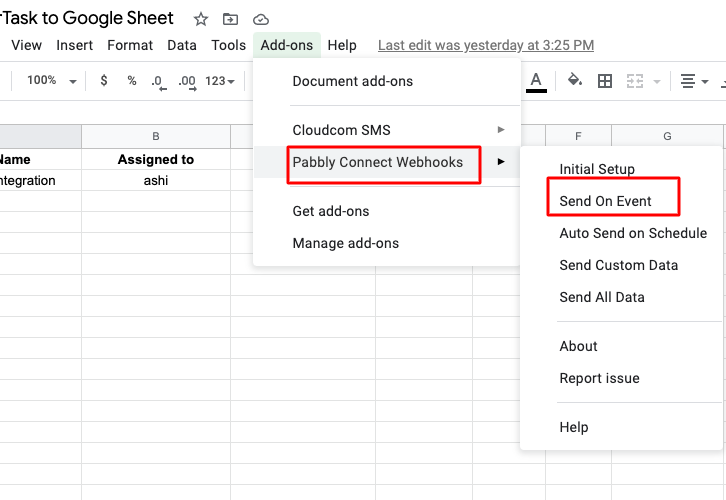The width and height of the screenshot is (726, 500).
Task: Expand the Pabbly Connect Webhooks submenu arrow
Action: point(501,162)
